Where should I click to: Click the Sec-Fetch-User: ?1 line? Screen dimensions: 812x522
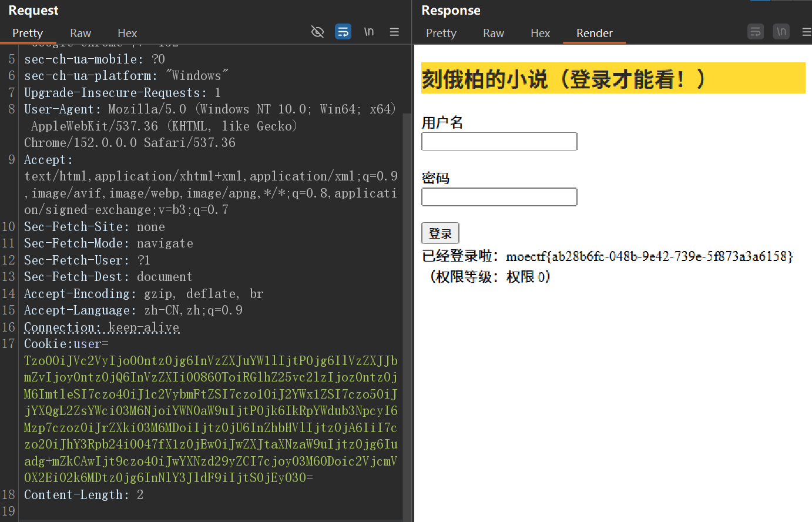87,260
